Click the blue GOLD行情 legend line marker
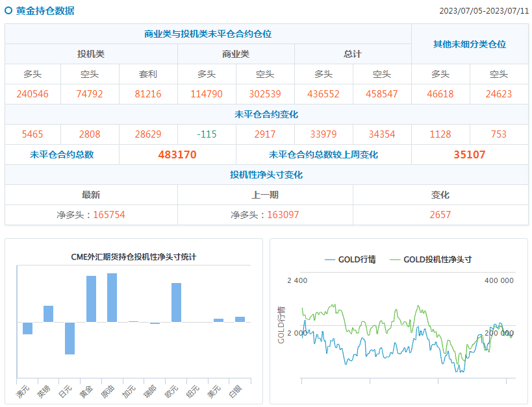Image resolution: width=532 pixels, height=407 pixels. [329, 260]
